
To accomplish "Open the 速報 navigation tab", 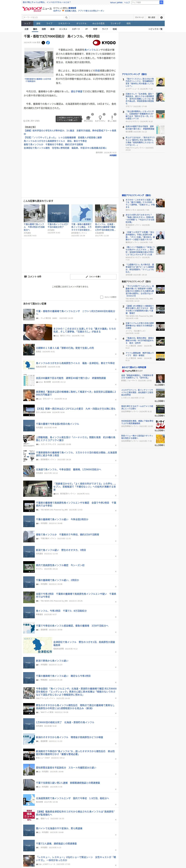I will [x=38, y=24].
